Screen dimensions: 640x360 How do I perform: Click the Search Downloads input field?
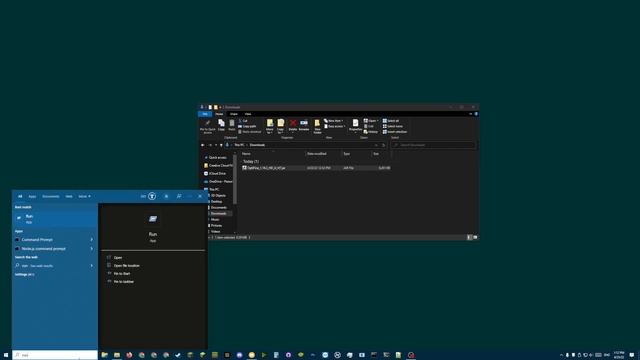point(433,145)
